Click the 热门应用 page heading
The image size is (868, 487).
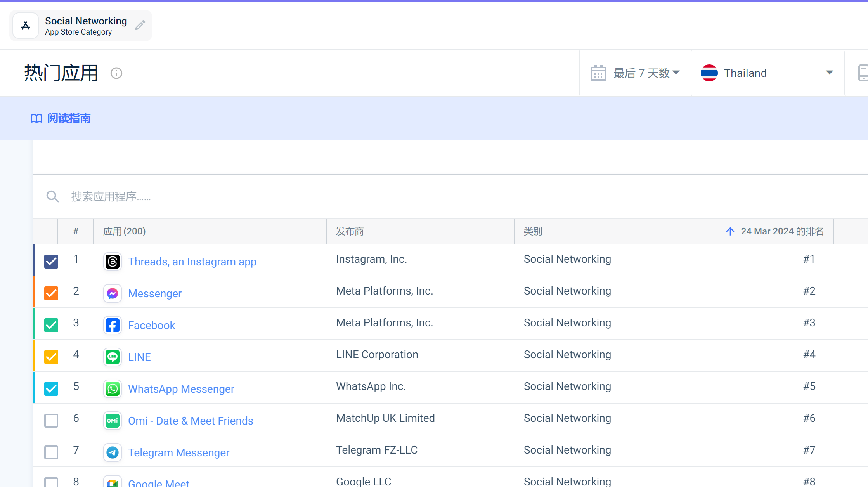point(61,73)
